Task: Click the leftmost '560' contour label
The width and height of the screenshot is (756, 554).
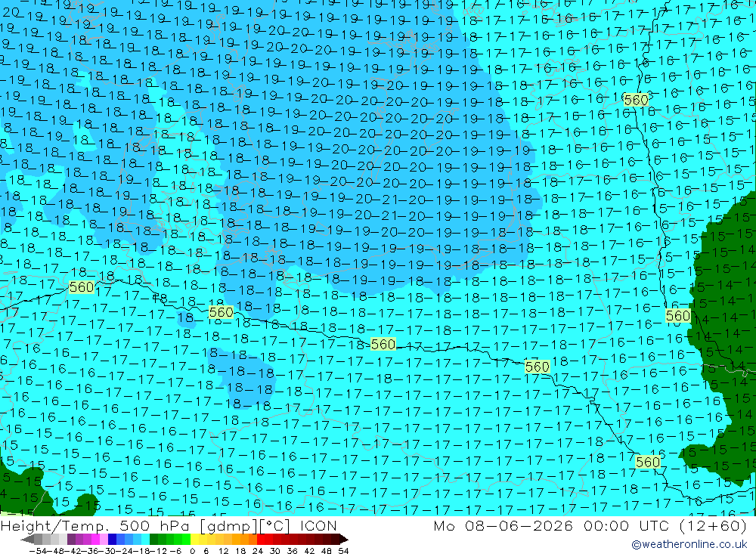Action: click(82, 287)
